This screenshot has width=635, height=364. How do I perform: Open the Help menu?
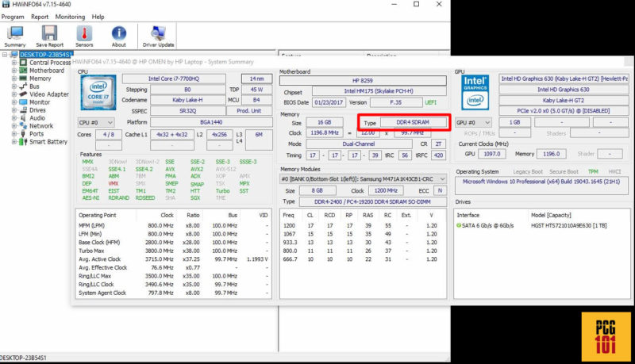click(x=98, y=17)
